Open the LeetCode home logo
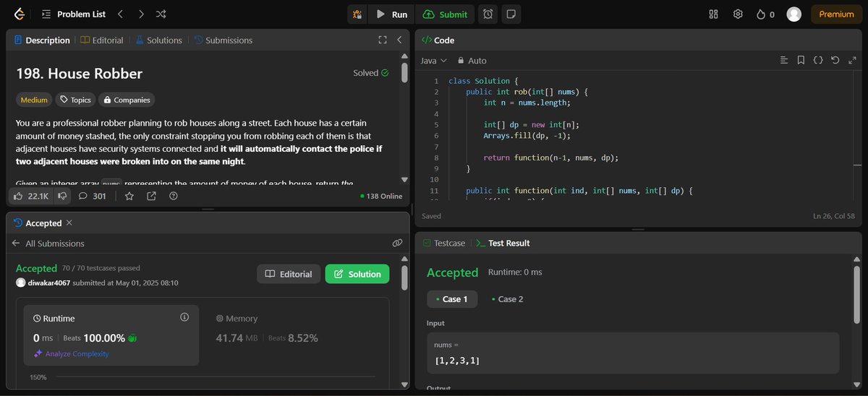The width and height of the screenshot is (868, 396). tap(19, 14)
